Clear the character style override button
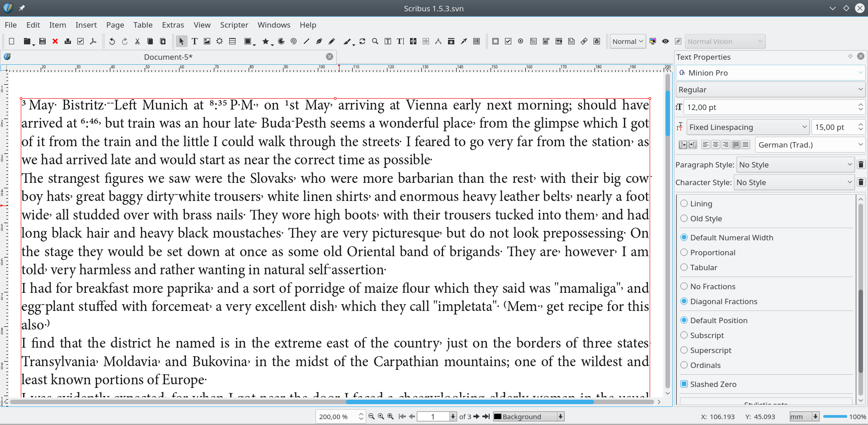This screenshot has width=868, height=425. point(861,182)
